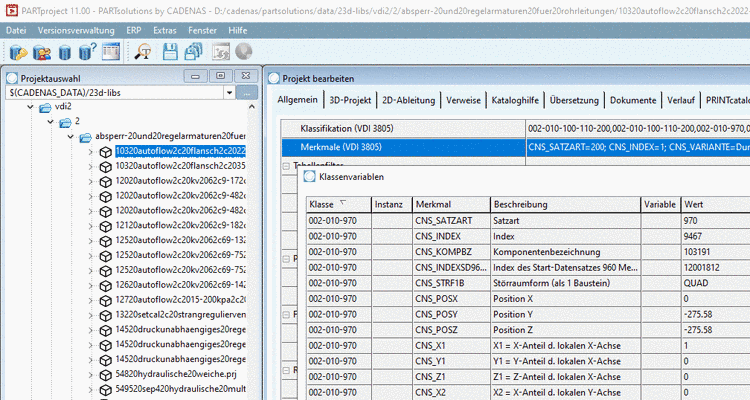750x400 pixels.
Task: Sort by the Klasse column header
Action: [339, 204]
